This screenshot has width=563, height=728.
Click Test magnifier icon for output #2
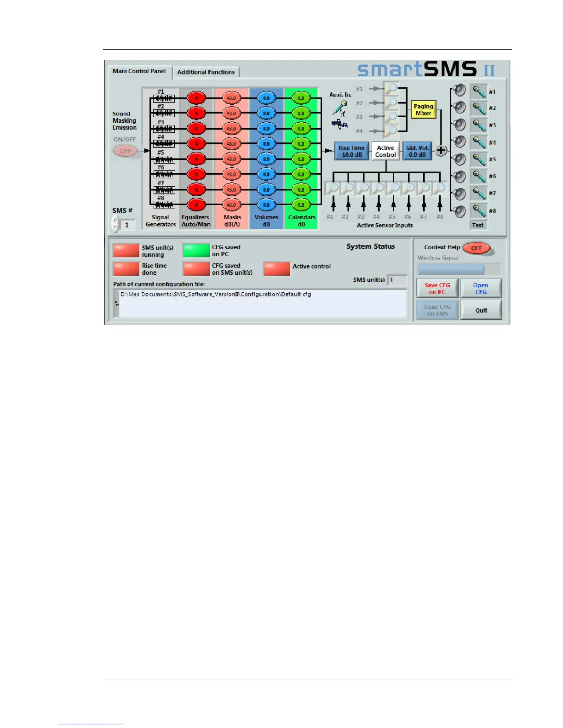(x=479, y=108)
